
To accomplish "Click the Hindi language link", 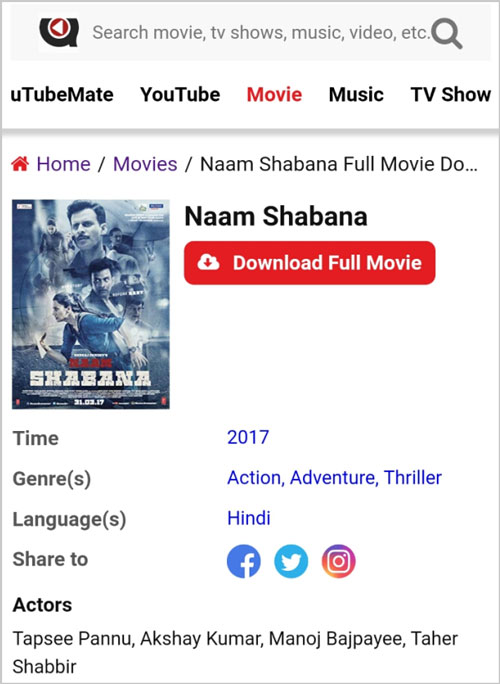I will (x=249, y=518).
